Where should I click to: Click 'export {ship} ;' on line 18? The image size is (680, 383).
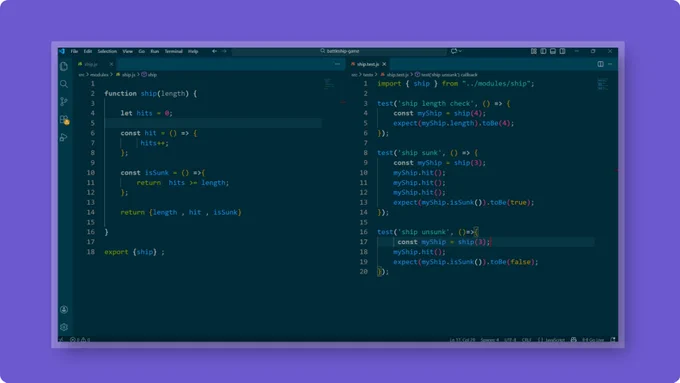pyautogui.click(x=134, y=252)
